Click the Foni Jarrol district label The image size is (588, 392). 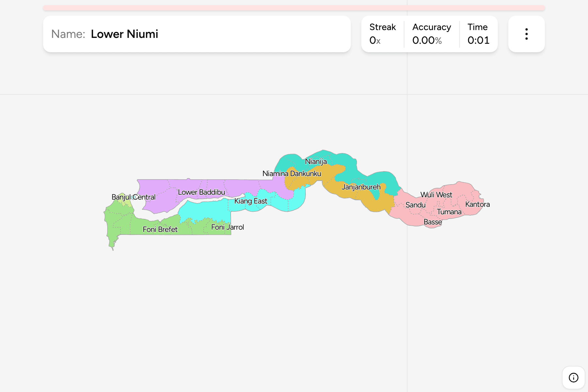pos(228,227)
